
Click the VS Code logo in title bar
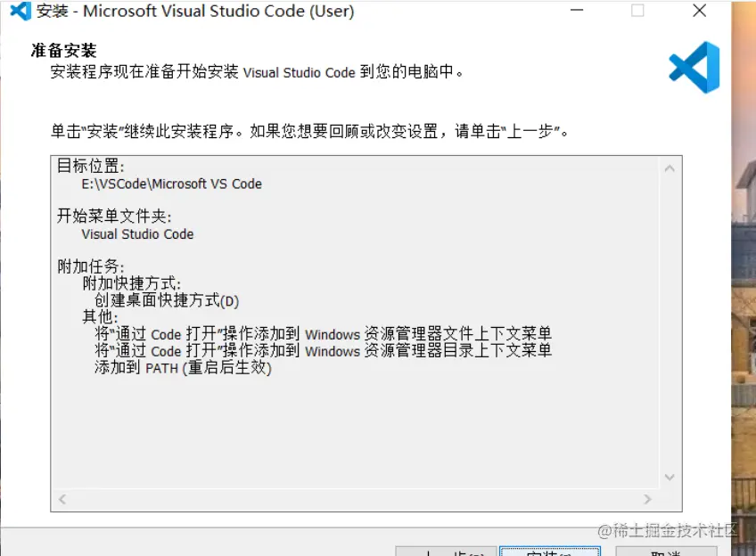click(21, 11)
